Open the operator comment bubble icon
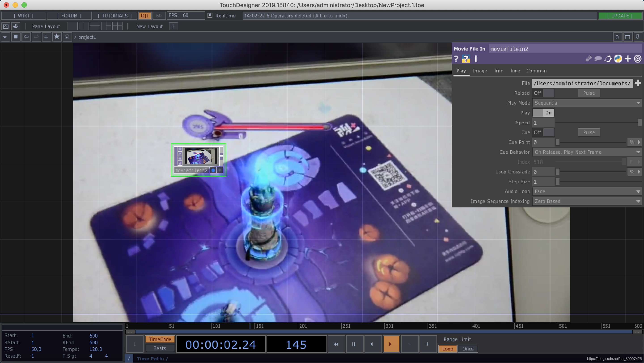The width and height of the screenshot is (644, 363). click(598, 59)
